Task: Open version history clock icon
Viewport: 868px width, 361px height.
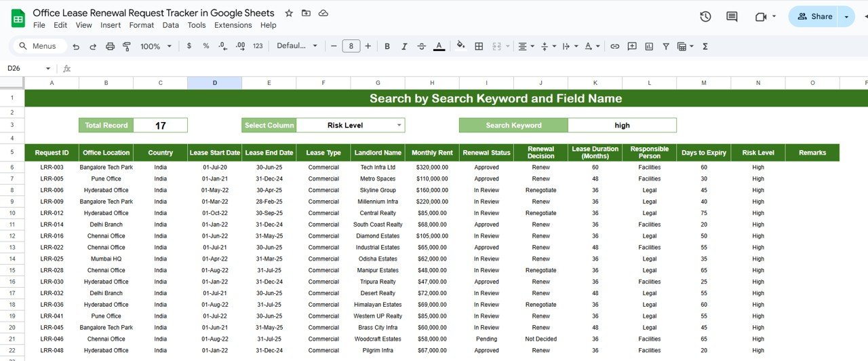Action: pos(705,16)
